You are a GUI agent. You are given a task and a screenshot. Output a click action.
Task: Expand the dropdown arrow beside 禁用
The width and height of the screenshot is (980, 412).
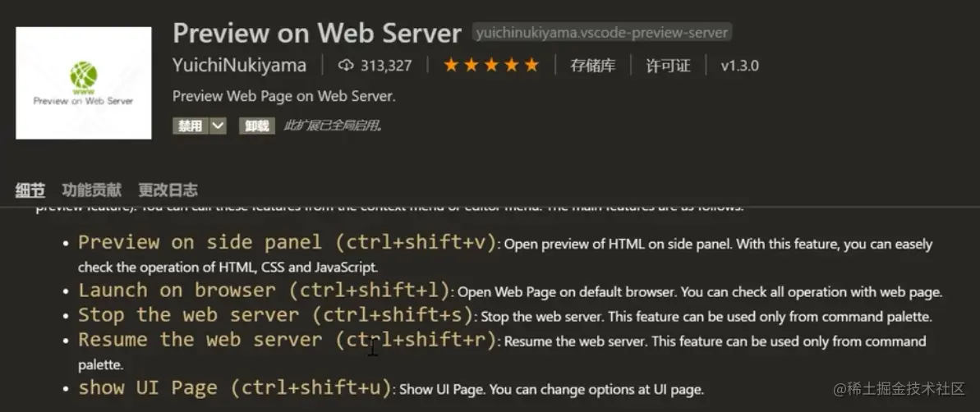[218, 126]
